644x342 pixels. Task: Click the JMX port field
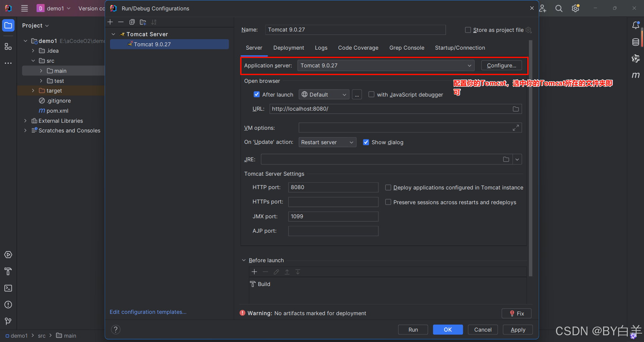pos(333,217)
